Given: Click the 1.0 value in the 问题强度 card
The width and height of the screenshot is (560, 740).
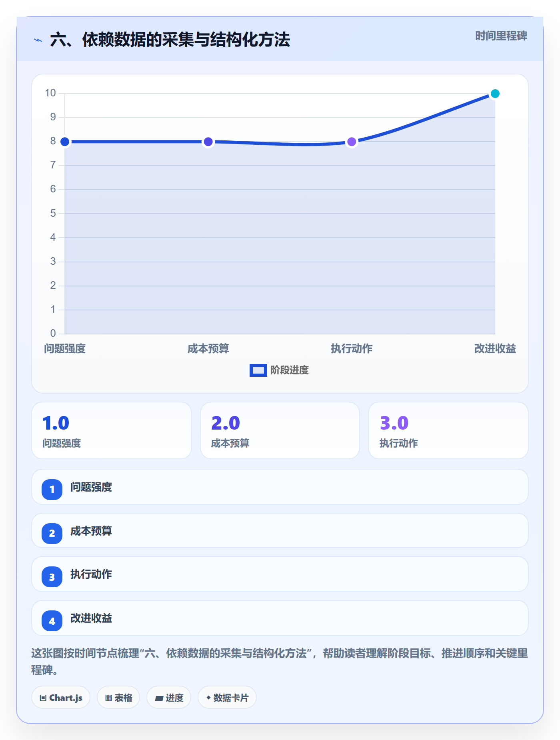Looking at the screenshot, I should tap(56, 423).
